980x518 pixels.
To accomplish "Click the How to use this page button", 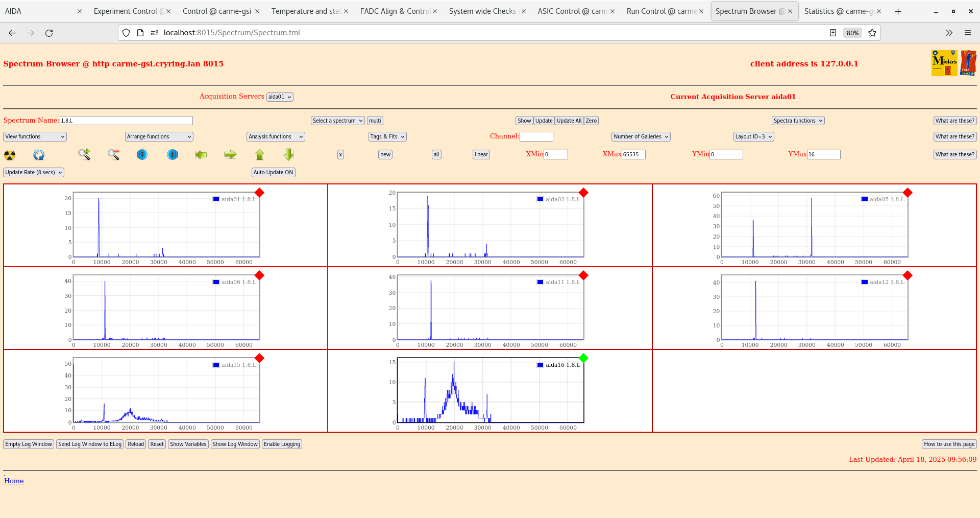I will pos(949,444).
